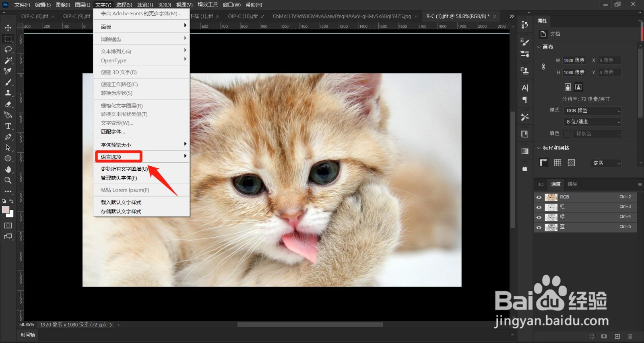Click the canvas height H field
The height and width of the screenshot is (343, 644).
(x=574, y=72)
